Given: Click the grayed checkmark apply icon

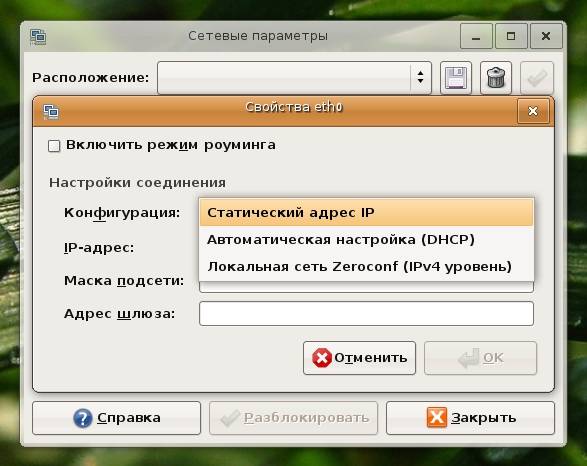Looking at the screenshot, I should point(536,78).
